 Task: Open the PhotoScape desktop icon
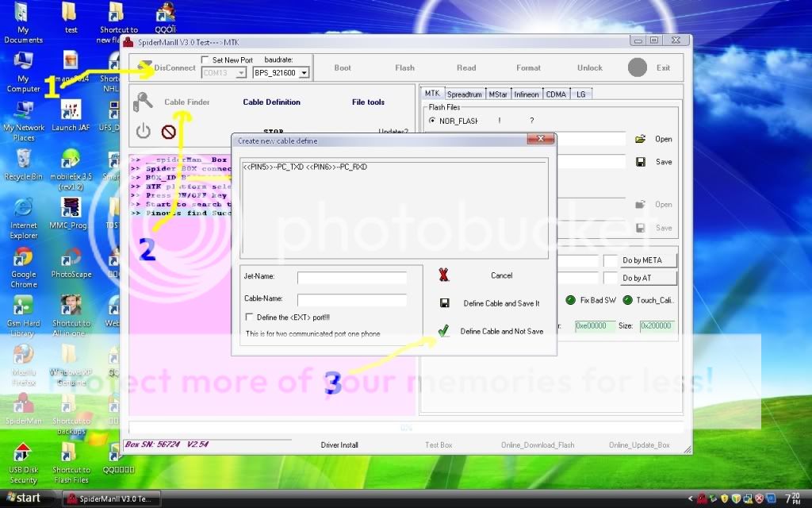[x=71, y=263]
